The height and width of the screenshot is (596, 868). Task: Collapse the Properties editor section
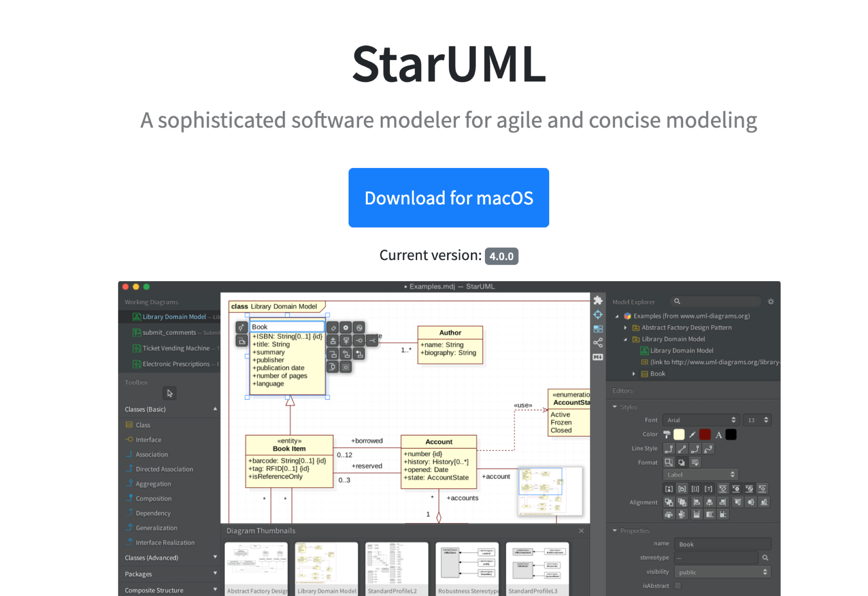click(x=615, y=531)
